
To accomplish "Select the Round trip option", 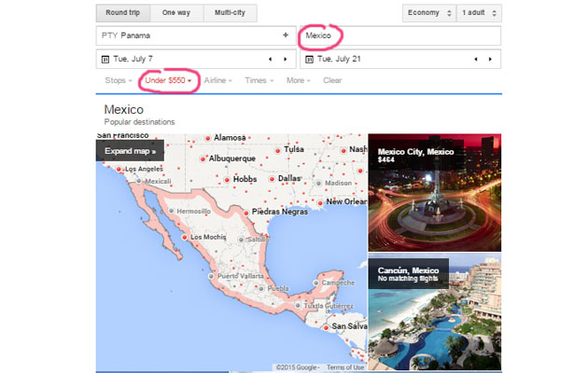I will pyautogui.click(x=123, y=13).
